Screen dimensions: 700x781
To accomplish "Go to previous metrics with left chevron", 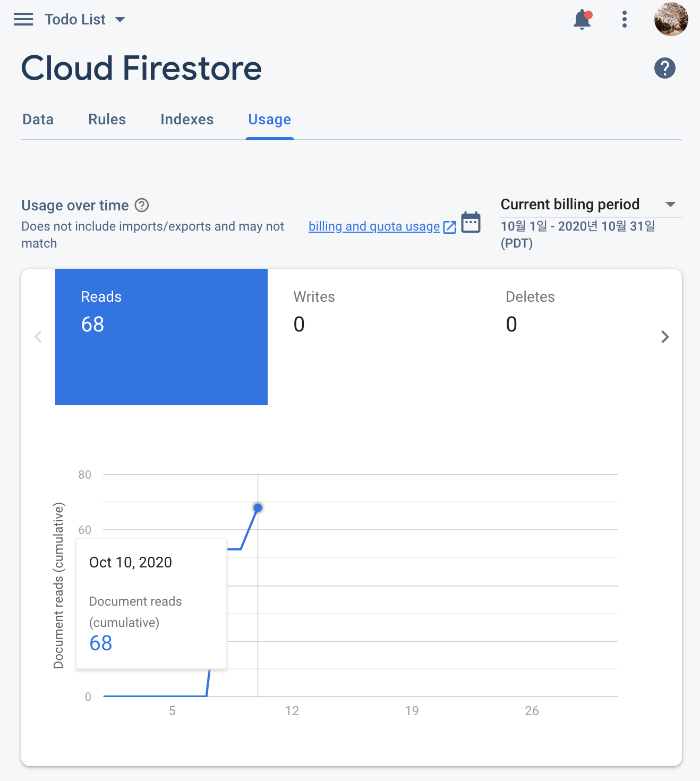I will pyautogui.click(x=38, y=337).
